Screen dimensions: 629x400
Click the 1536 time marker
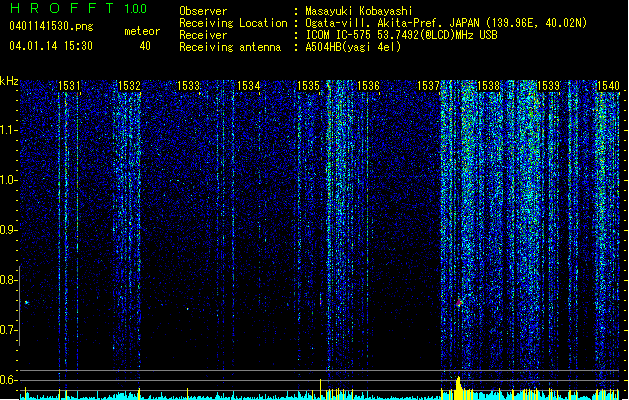(368, 86)
